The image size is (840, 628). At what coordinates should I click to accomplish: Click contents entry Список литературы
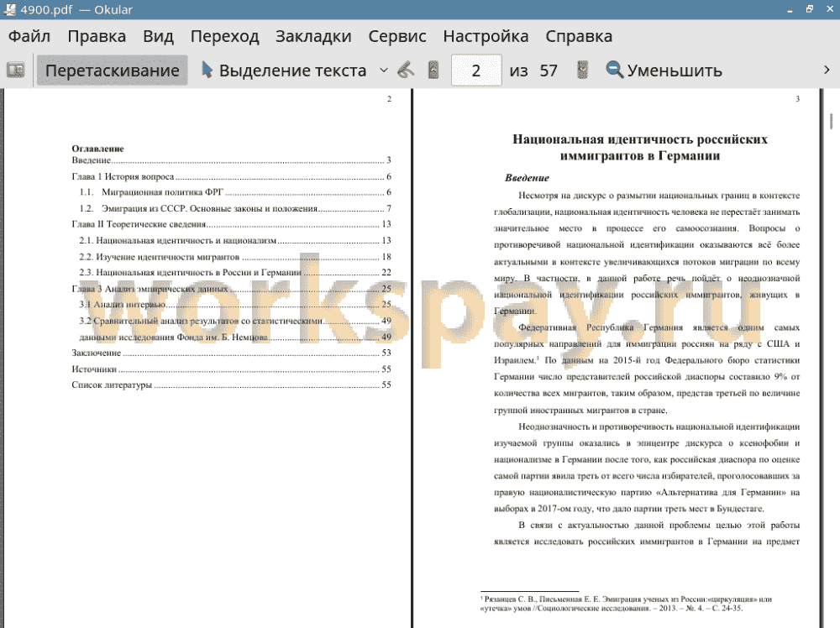(232, 385)
